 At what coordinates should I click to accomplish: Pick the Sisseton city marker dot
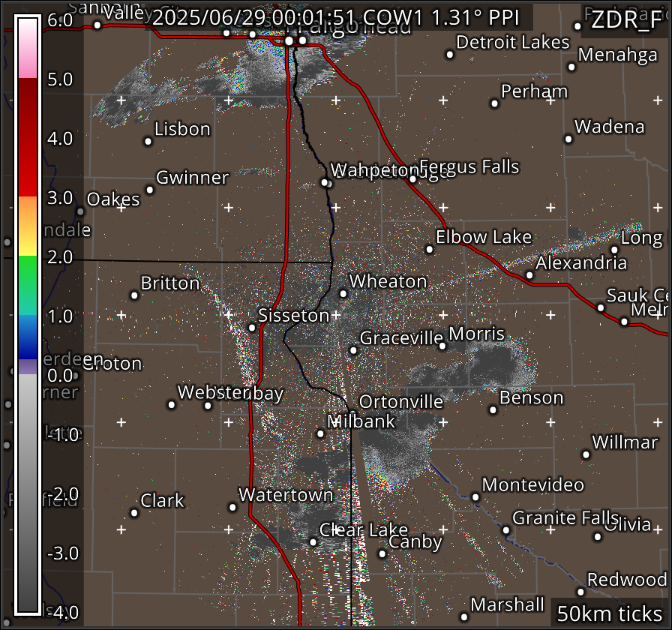point(252,327)
